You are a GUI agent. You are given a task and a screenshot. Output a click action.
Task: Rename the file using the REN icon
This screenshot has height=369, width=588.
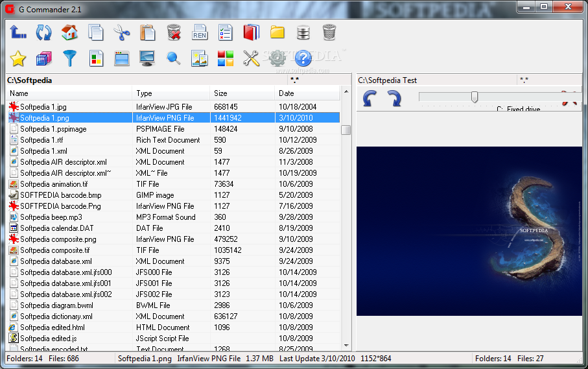pos(200,32)
